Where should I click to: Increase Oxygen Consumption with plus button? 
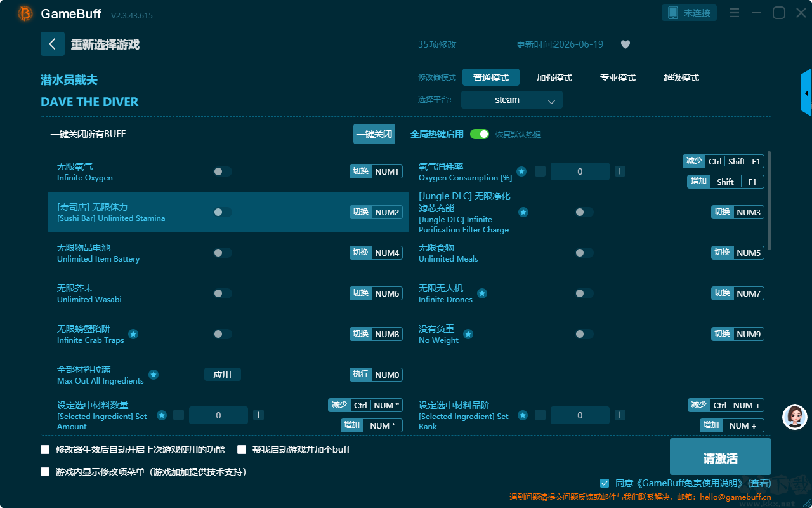point(620,171)
